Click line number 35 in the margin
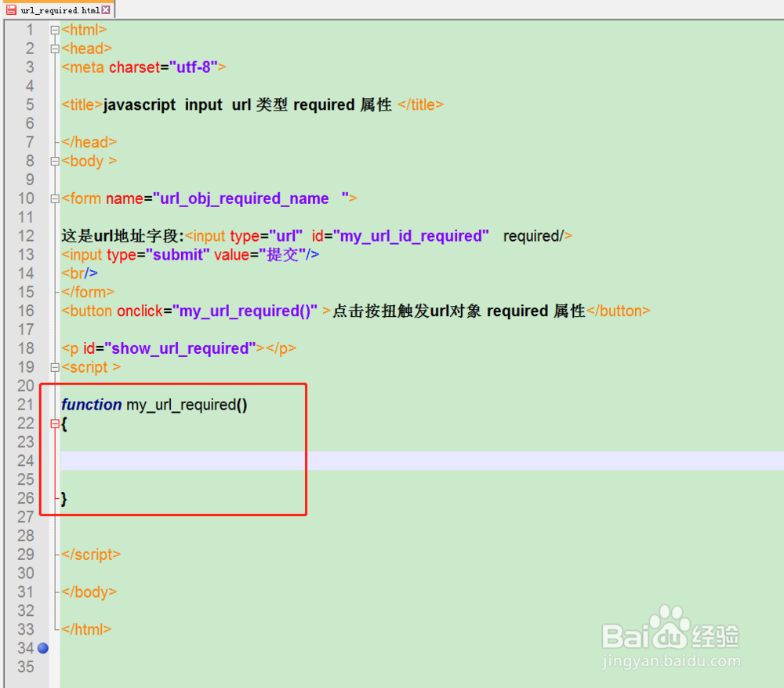The image size is (784, 688). tap(26, 667)
